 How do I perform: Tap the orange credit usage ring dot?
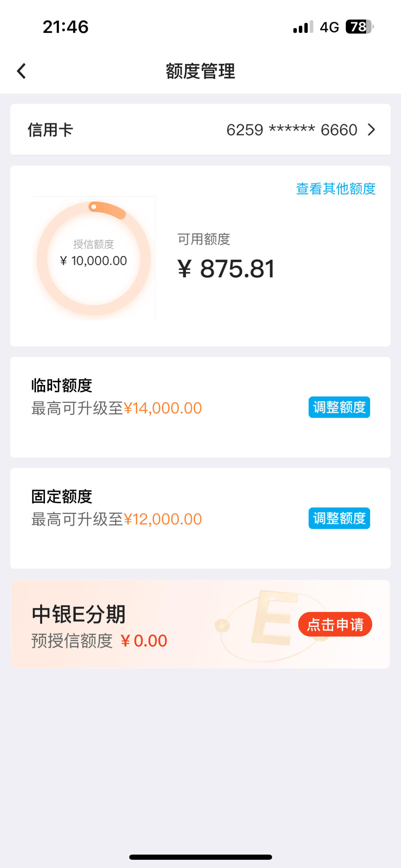pyautogui.click(x=94, y=207)
